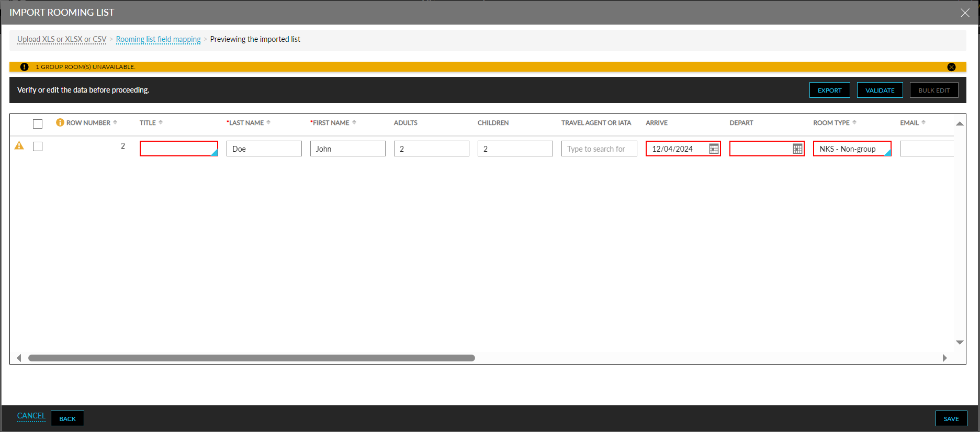The image size is (980, 432).
Task: Check the checkbox for row 2
Action: pyautogui.click(x=38, y=146)
